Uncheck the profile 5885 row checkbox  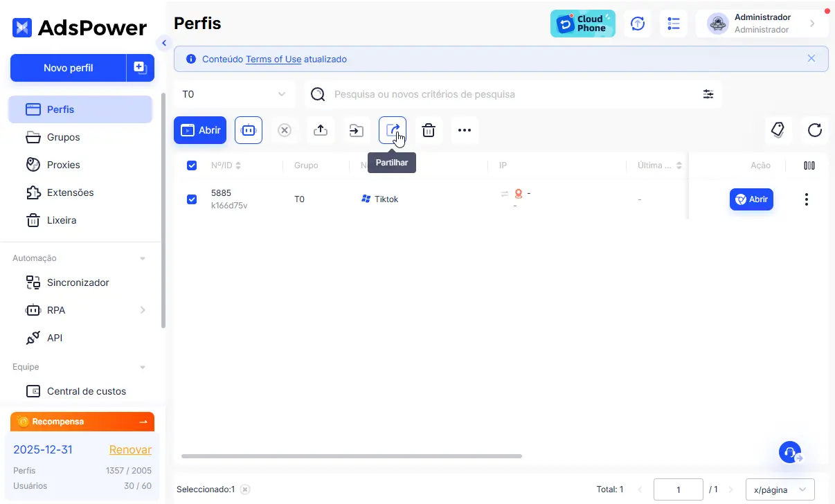point(192,199)
